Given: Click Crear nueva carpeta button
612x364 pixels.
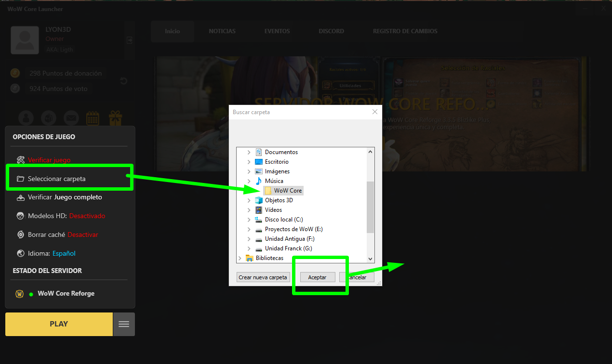Looking at the screenshot, I should click(x=263, y=277).
